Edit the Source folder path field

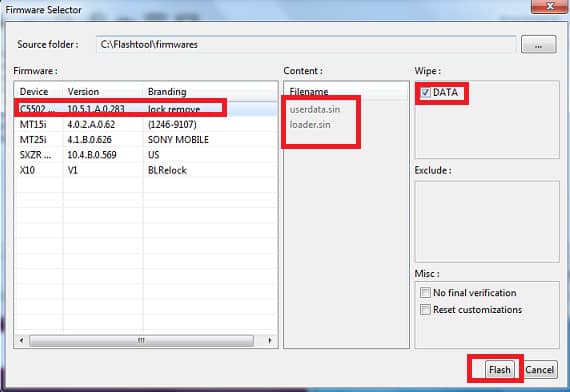(306, 44)
